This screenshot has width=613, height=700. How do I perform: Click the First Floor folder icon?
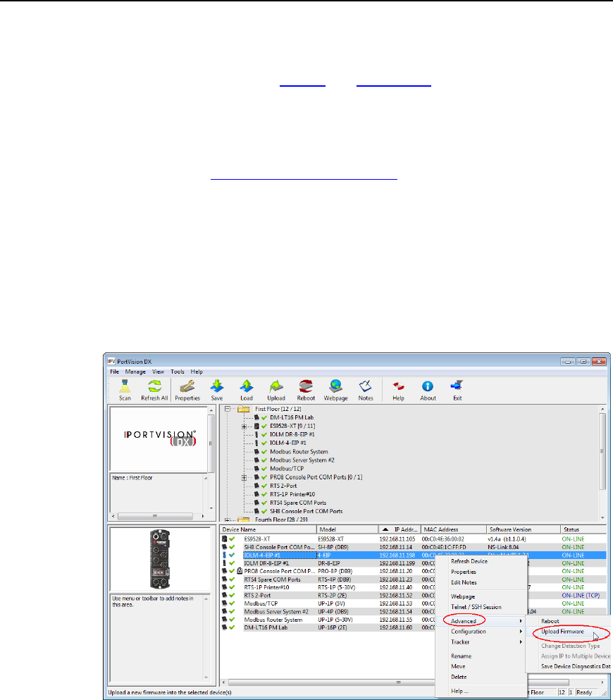[x=244, y=409]
